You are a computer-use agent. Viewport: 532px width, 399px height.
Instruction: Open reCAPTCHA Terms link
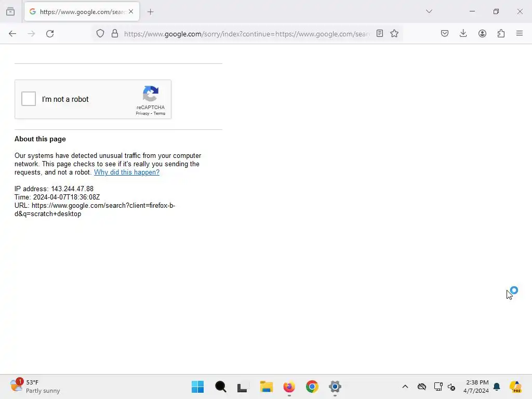click(159, 113)
